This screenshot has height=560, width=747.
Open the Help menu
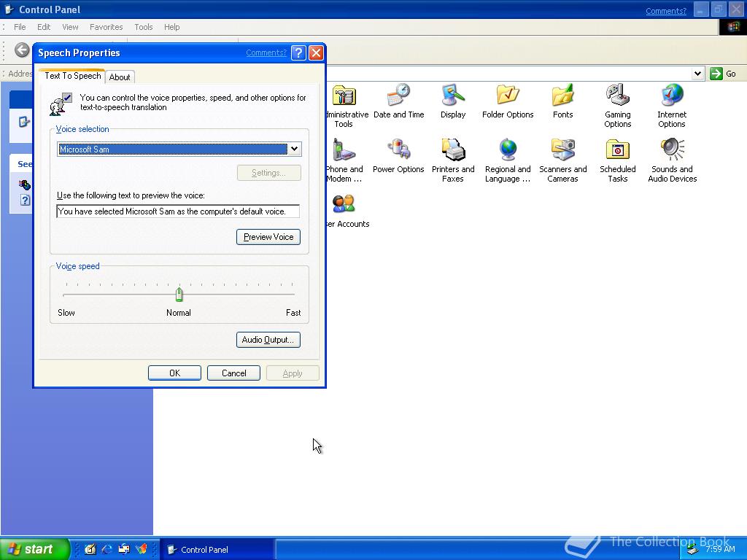(x=172, y=27)
